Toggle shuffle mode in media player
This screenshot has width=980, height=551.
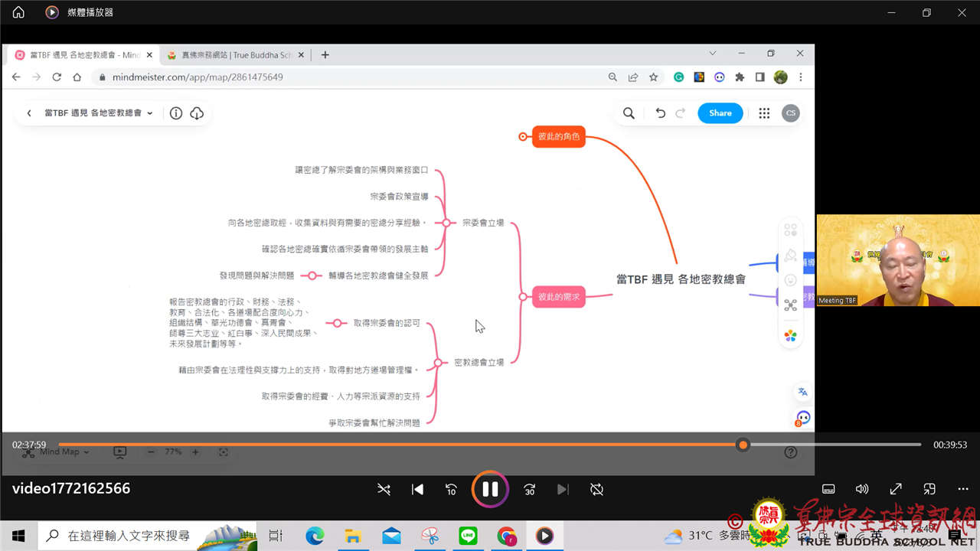pyautogui.click(x=384, y=489)
